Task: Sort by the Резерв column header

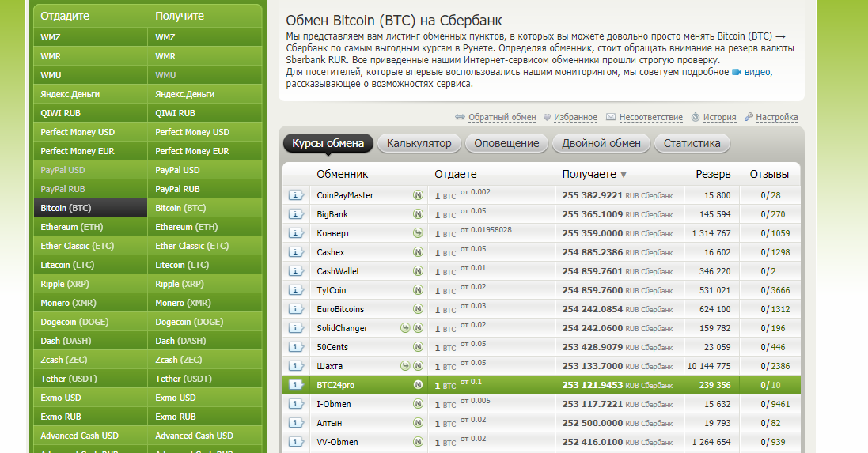Action: point(713,174)
